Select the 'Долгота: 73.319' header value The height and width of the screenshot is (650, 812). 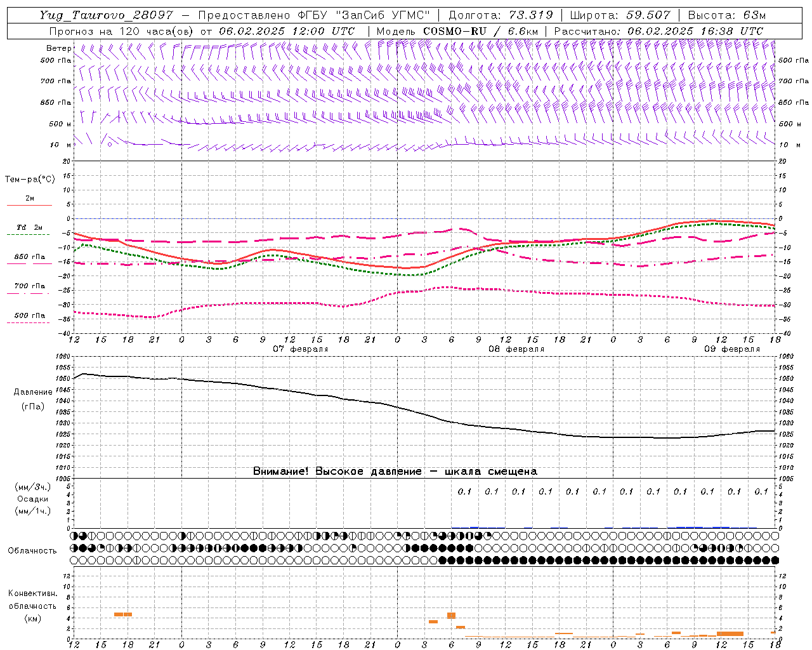[x=501, y=15]
